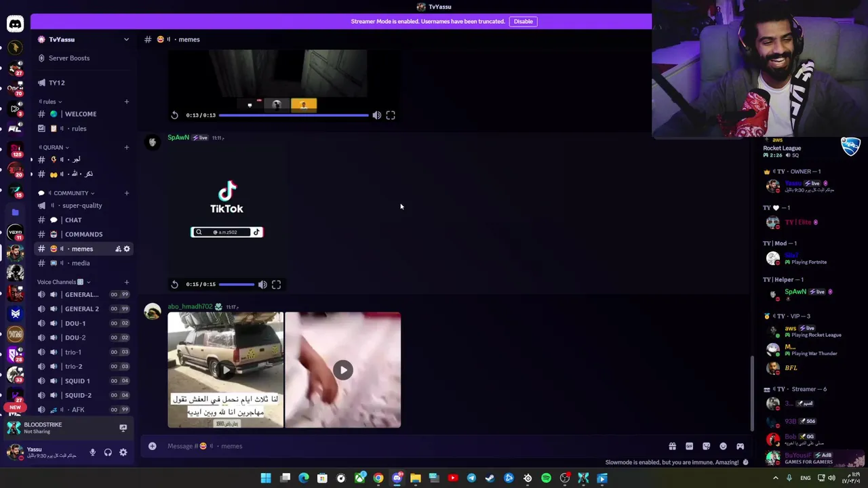Toggle taskbar microphone tray icon
The image size is (868, 488).
(789, 479)
